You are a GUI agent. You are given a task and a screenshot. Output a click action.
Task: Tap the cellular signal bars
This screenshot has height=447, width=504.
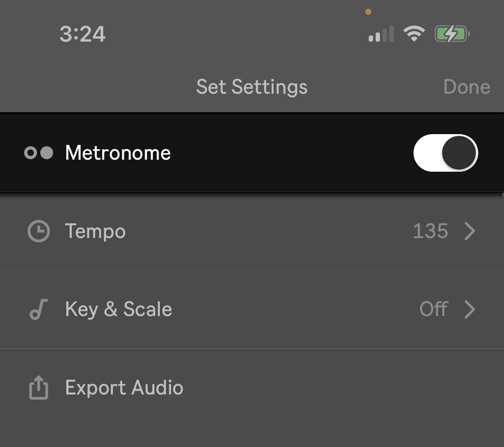[x=381, y=34]
